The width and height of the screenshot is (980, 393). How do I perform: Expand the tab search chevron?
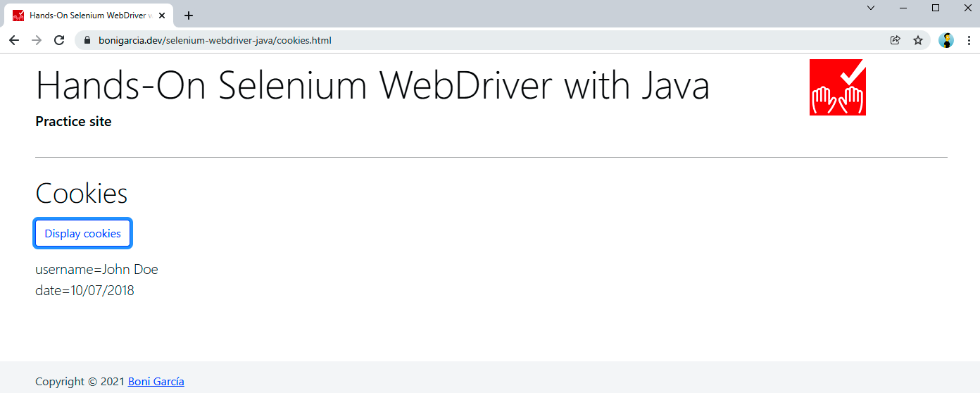(871, 8)
